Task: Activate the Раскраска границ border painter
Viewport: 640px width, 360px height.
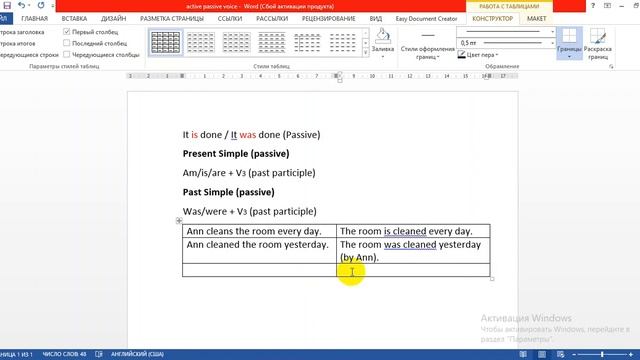Action: pos(598,44)
